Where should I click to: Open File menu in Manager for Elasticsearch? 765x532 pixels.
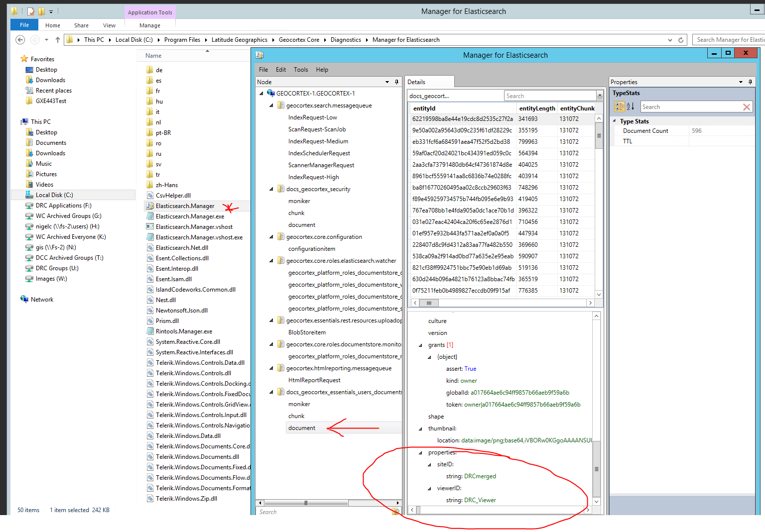point(263,70)
